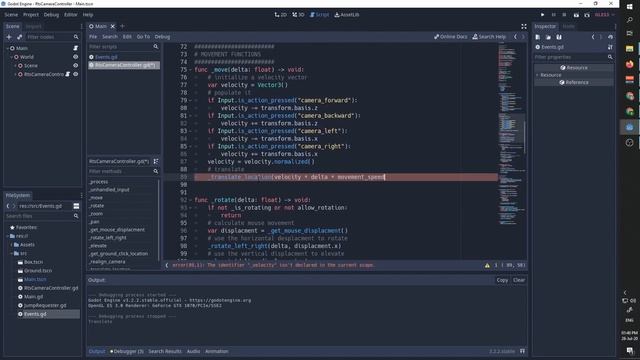This screenshot has height=360, width=640.
Task: Jump to the _get_ground_click_location method
Action: pos(119,253)
